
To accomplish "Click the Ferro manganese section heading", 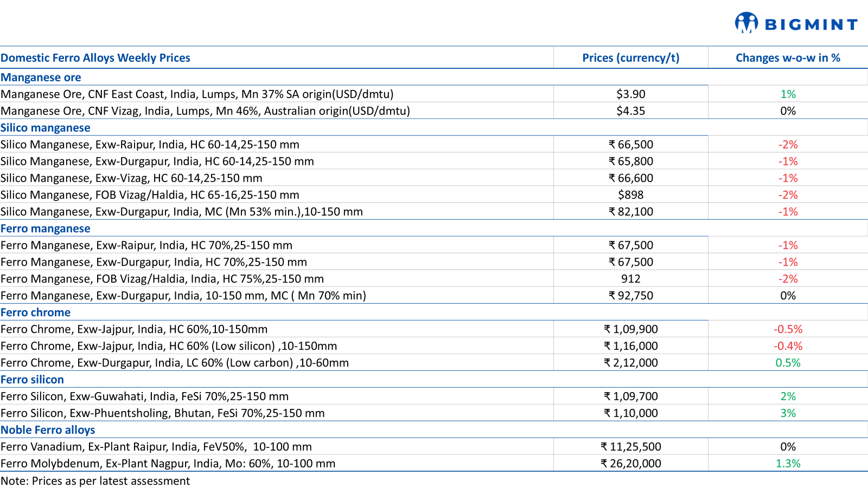I will [46, 229].
